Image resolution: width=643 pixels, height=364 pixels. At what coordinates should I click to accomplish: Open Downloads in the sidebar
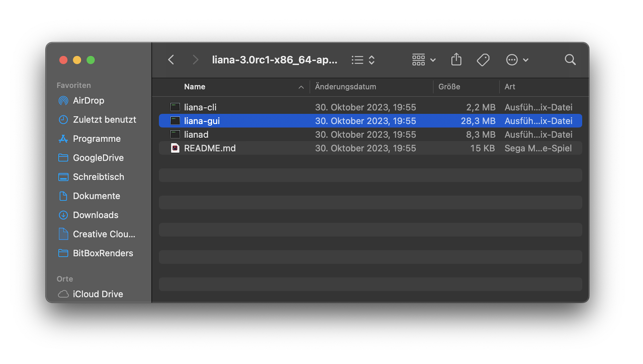96,215
